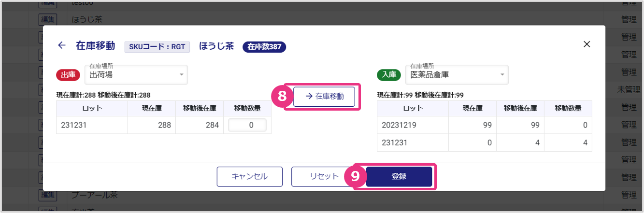The width and height of the screenshot is (644, 213).
Task: Click the red 出庫 badge
Action: tap(68, 75)
